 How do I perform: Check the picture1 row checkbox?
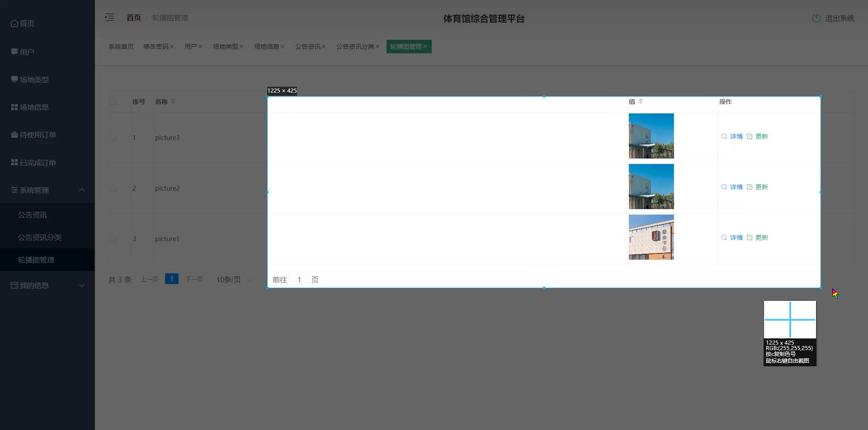point(113,239)
